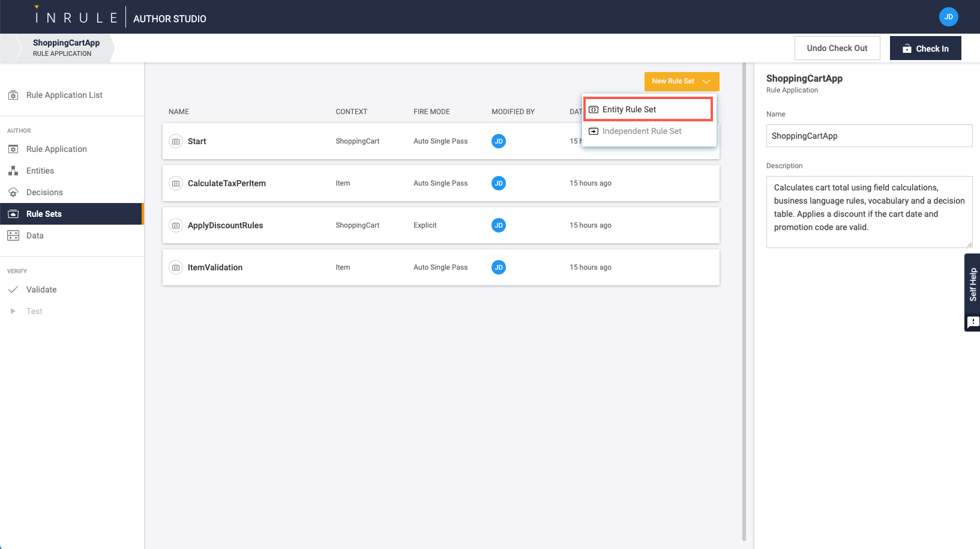Choose Independent Rule Set from the menu

[642, 131]
